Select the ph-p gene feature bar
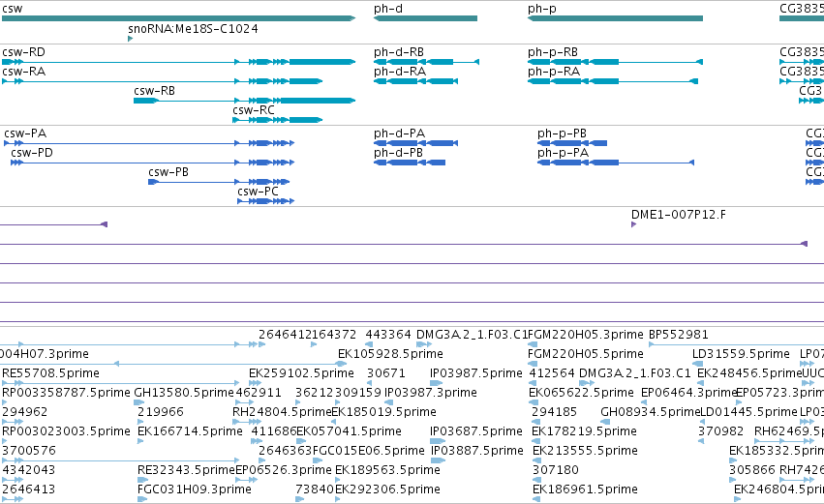Image resolution: width=824 pixels, height=504 pixels. (616, 18)
